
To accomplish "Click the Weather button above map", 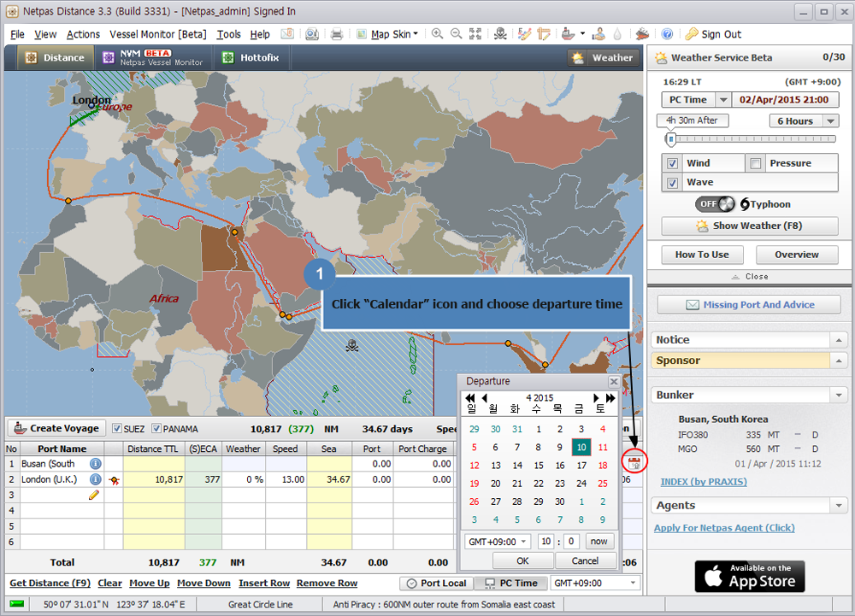I will click(x=603, y=58).
